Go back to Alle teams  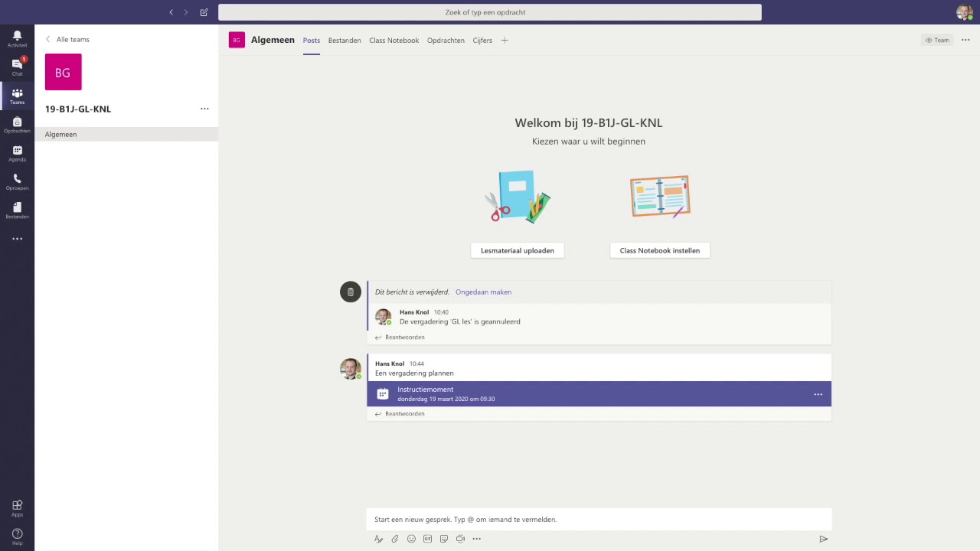click(x=67, y=39)
